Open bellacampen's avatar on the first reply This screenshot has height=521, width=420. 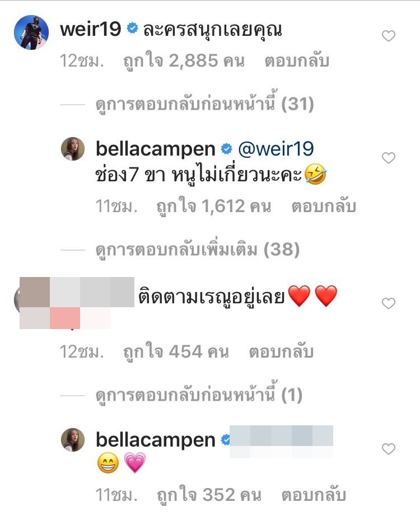coord(73,148)
